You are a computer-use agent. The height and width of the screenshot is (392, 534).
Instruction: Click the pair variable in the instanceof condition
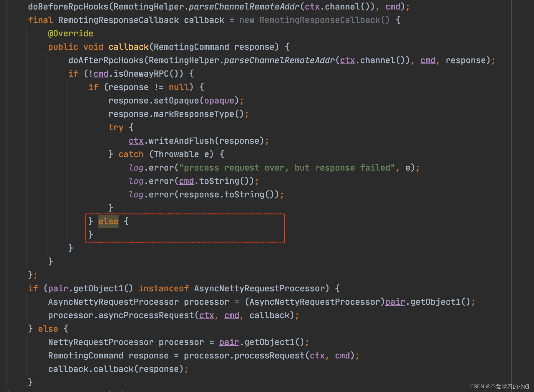58,288
